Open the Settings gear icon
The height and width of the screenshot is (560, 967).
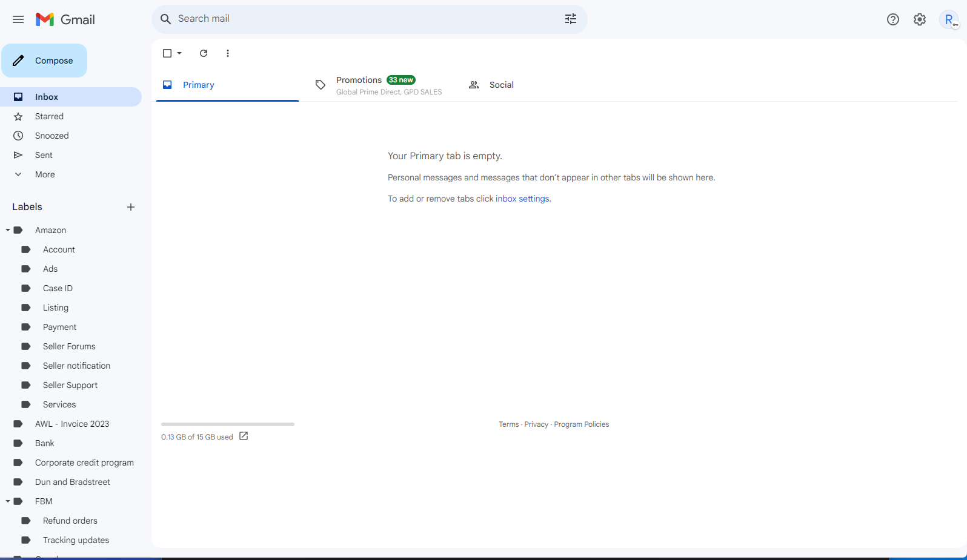click(x=920, y=19)
